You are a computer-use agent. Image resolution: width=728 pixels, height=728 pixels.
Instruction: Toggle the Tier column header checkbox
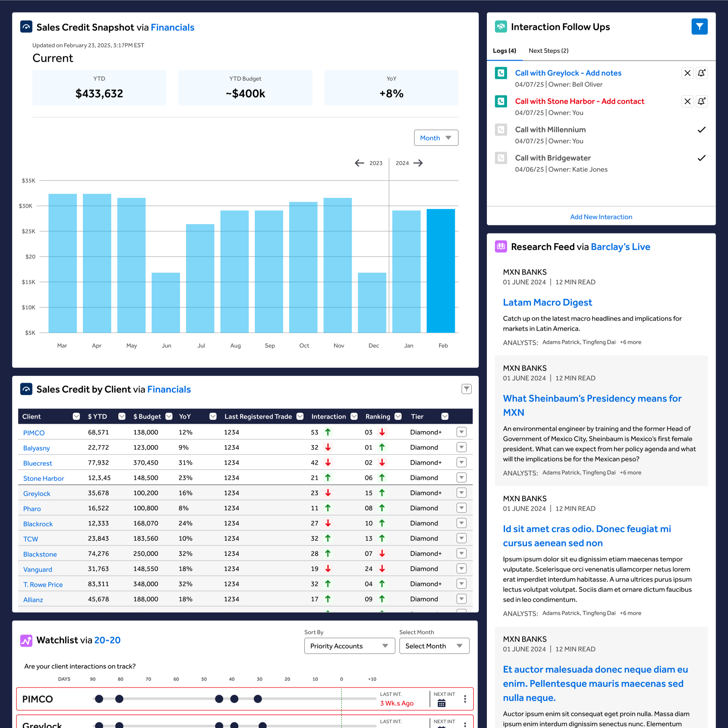pos(445,416)
